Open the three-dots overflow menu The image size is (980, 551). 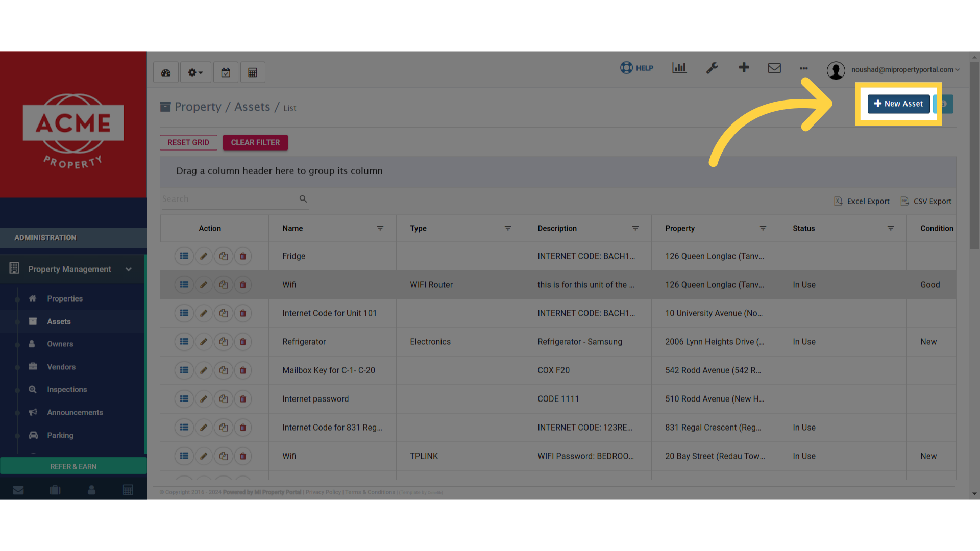804,69
